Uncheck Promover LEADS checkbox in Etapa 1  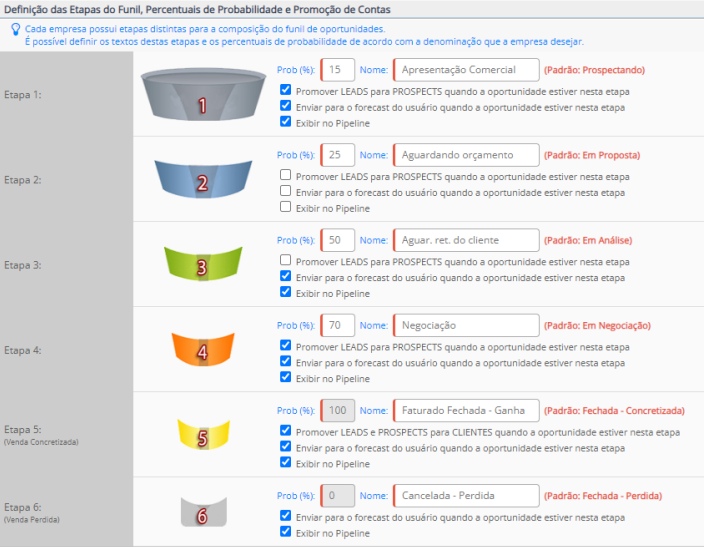pyautogui.click(x=285, y=90)
